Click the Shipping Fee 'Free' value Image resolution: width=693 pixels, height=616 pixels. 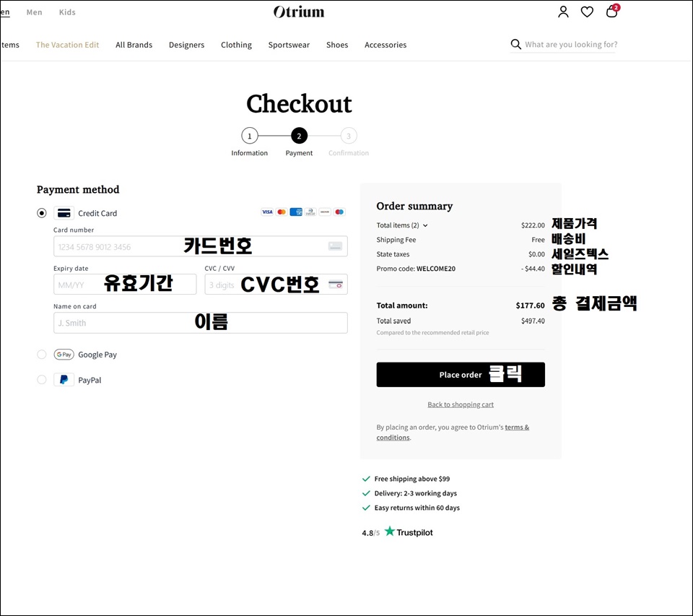538,240
